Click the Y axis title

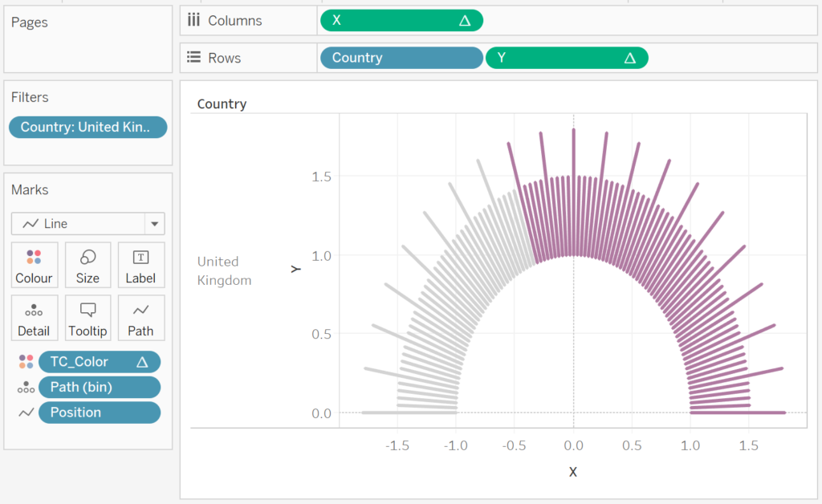coord(295,270)
